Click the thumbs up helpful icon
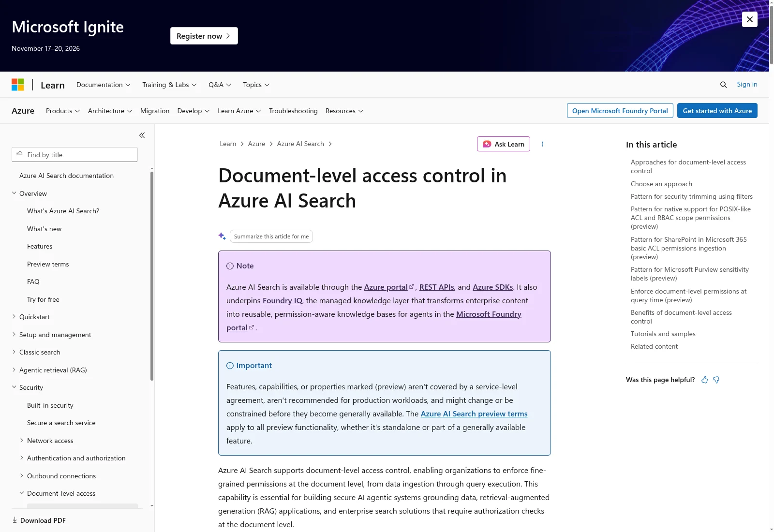Image resolution: width=774 pixels, height=532 pixels. pyautogui.click(x=704, y=380)
